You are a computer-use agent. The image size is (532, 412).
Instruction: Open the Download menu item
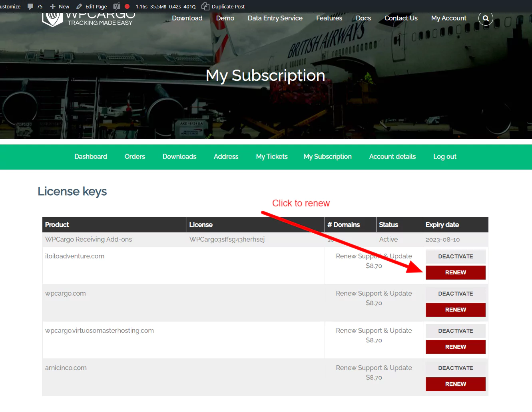pyautogui.click(x=187, y=18)
